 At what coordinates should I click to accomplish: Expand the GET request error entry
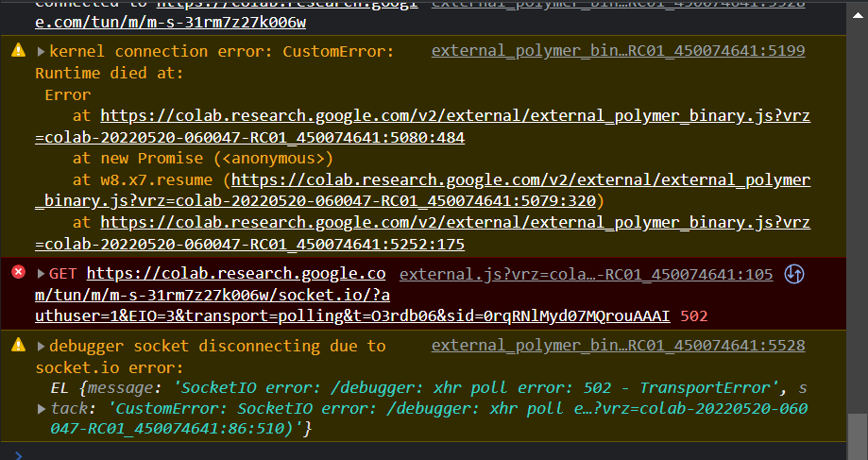tap(41, 274)
